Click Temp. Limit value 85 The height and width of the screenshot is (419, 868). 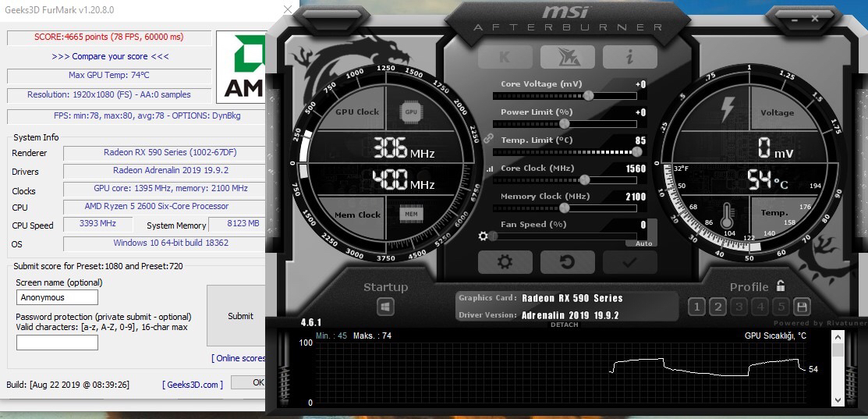click(640, 140)
